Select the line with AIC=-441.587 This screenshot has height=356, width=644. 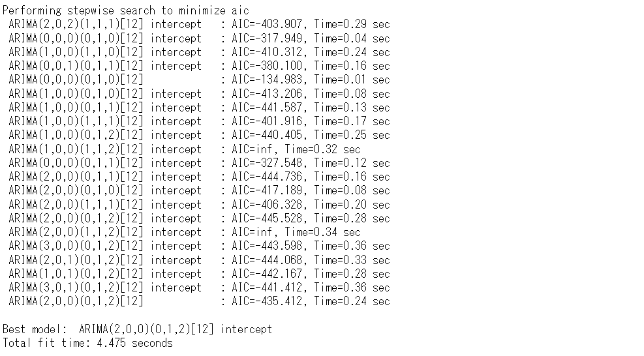coord(199,108)
